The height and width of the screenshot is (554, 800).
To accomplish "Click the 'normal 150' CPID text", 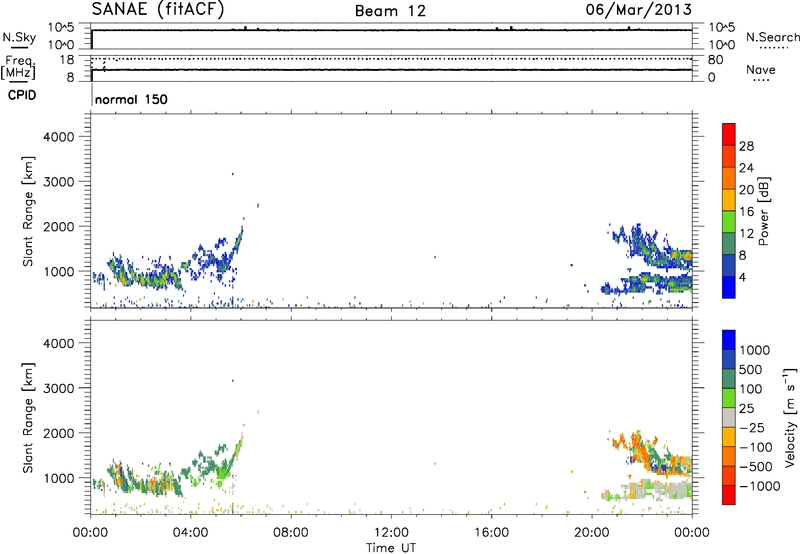I will (x=131, y=99).
